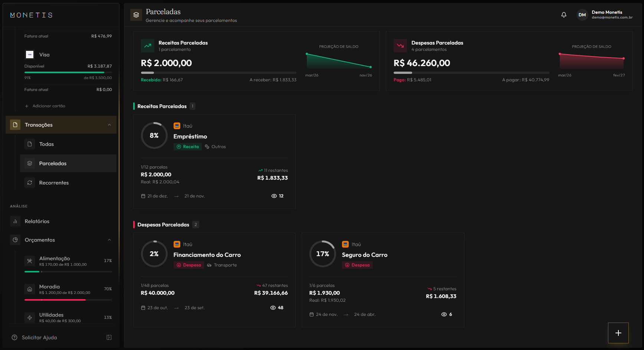
Task: Click the sidebar collapse icon
Action: tap(109, 337)
